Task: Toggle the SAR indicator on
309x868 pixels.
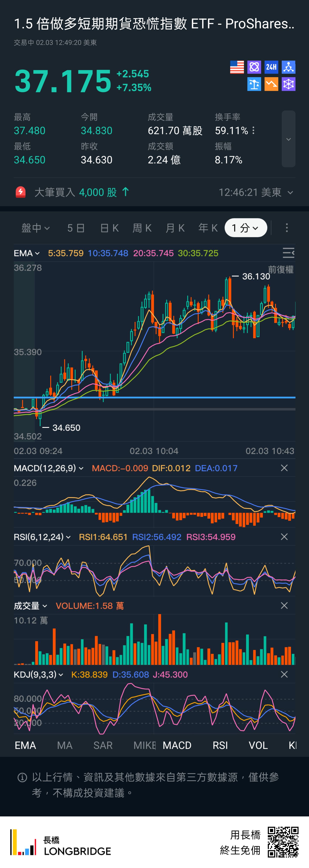Action: pyautogui.click(x=103, y=745)
